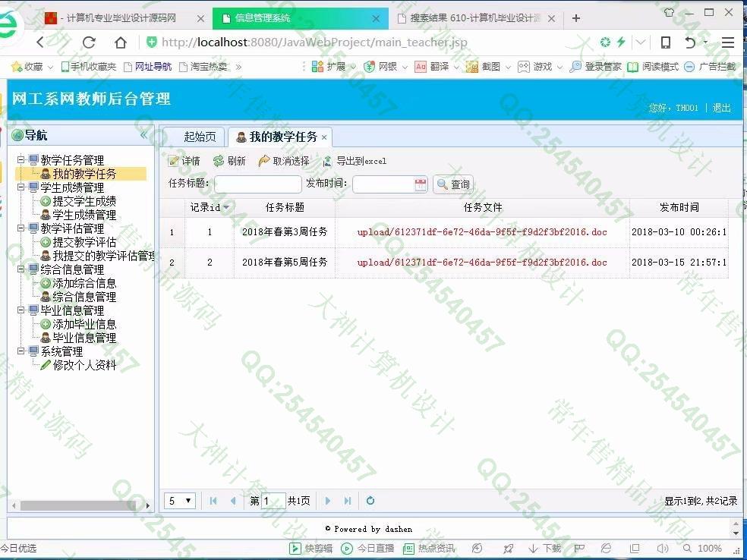Image resolution: width=747 pixels, height=560 pixels.
Task: Expand the bookmarks bar overflow chevron
Action: (x=238, y=67)
